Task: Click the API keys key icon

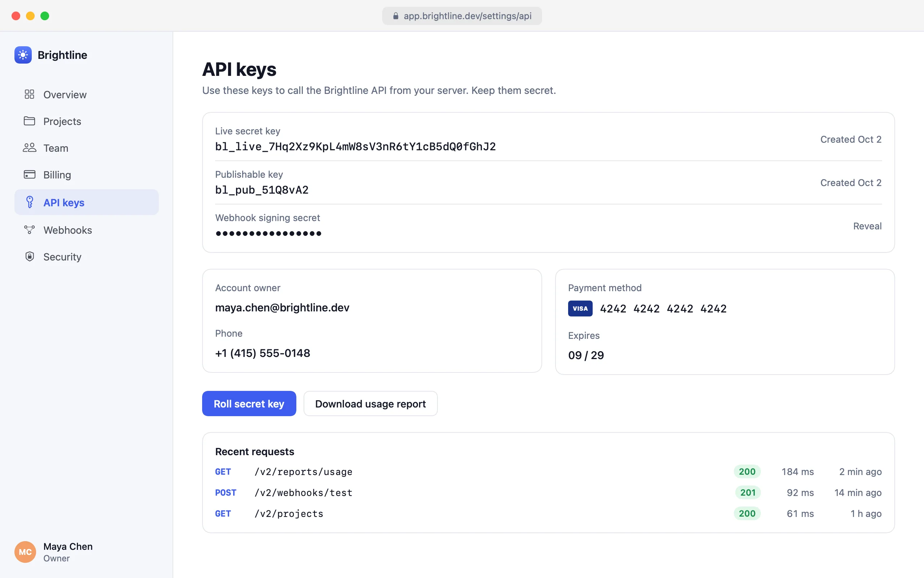Action: click(29, 202)
